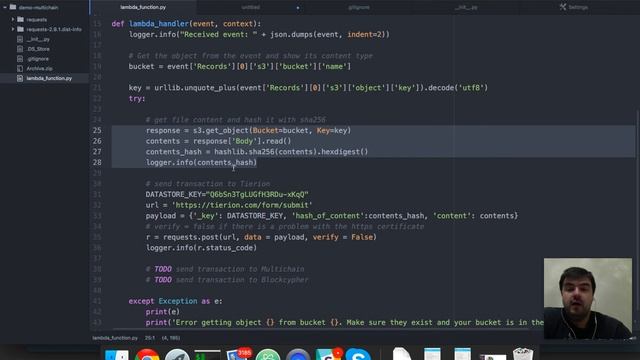
Task: Click the status bar file name lambda_function.py
Action: 115,338
